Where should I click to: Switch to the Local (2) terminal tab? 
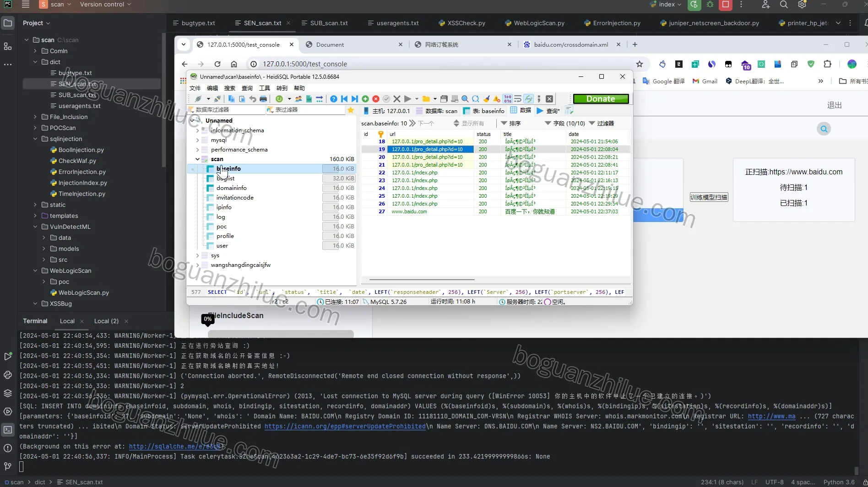pos(106,321)
